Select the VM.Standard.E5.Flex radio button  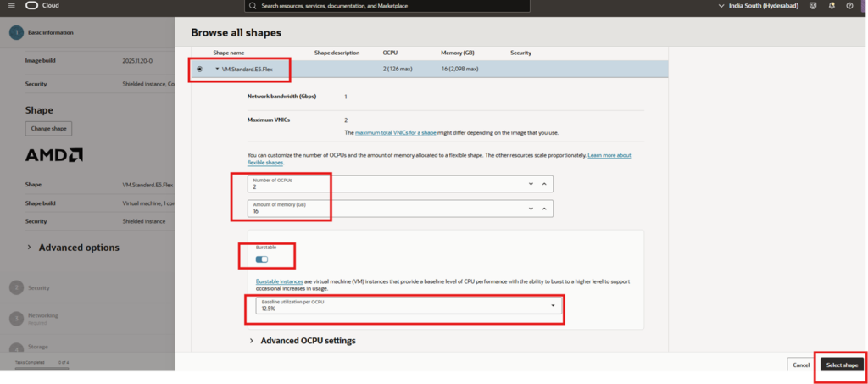coord(199,69)
